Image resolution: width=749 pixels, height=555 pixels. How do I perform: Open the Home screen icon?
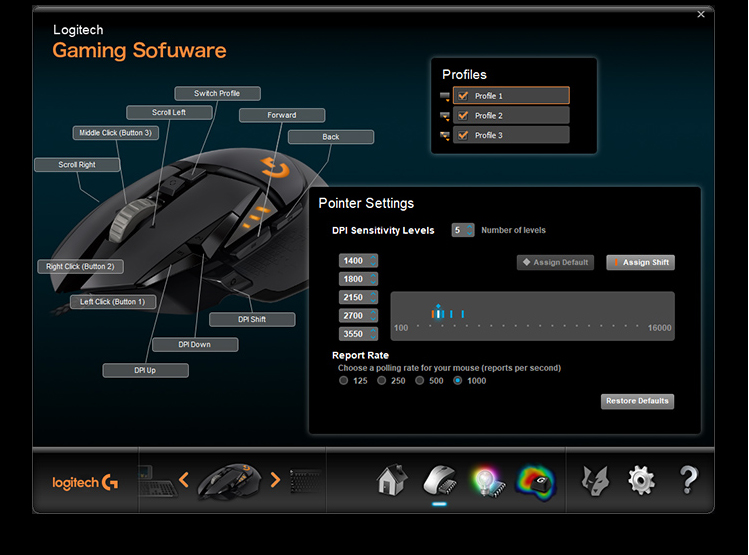(x=392, y=480)
